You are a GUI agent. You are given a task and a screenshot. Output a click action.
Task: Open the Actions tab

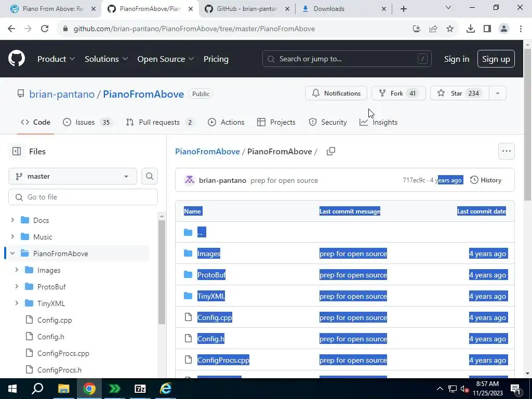226,122
